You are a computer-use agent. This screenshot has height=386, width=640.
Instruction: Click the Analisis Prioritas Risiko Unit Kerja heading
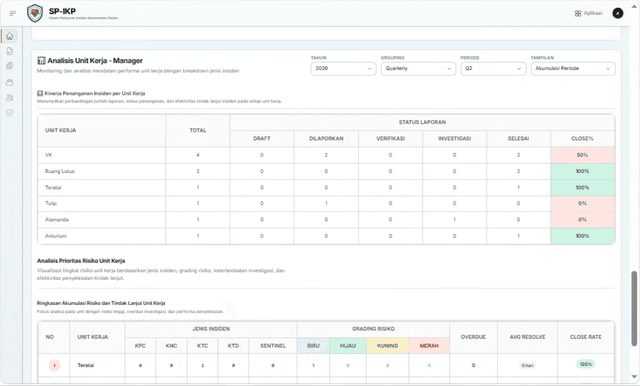[x=81, y=261]
